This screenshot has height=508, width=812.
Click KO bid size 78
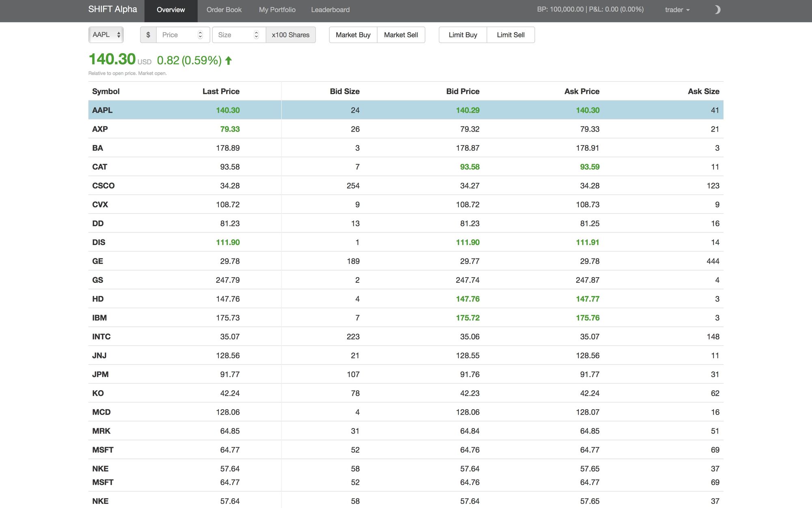click(x=355, y=393)
